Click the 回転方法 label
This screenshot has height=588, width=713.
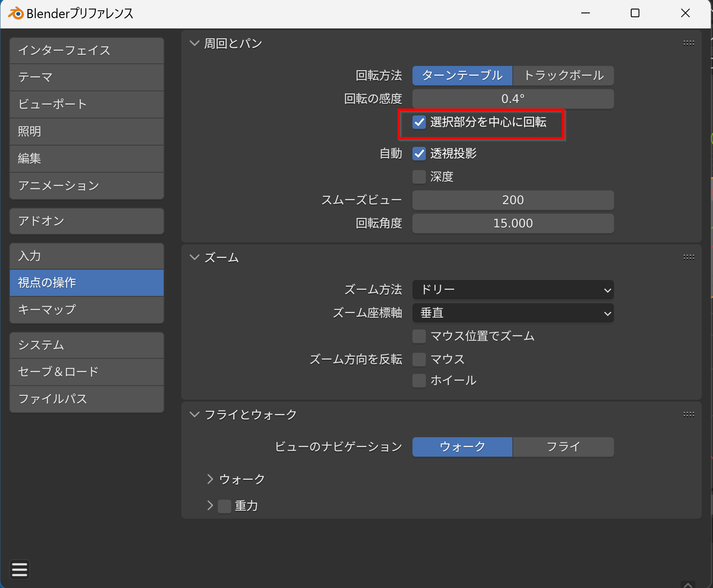379,76
